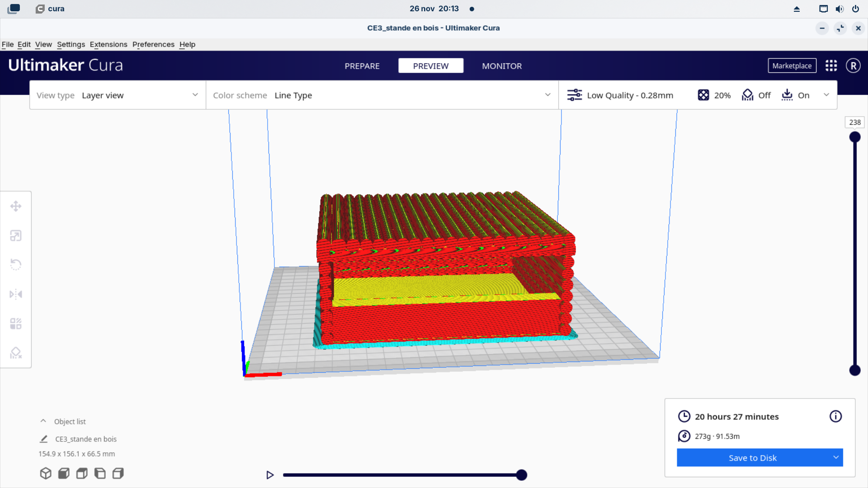The height and width of the screenshot is (488, 868).
Task: Select the Mirror tool in left toolbar
Action: tap(16, 295)
